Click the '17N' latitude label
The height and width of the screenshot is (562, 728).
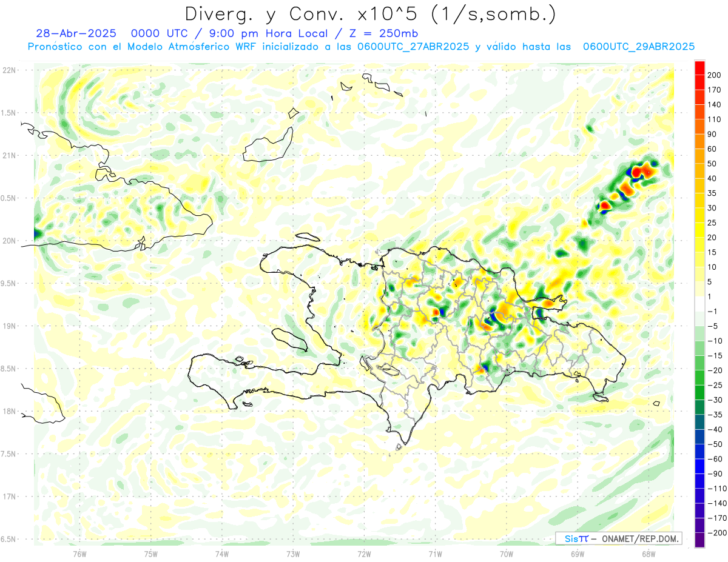tap(8, 497)
